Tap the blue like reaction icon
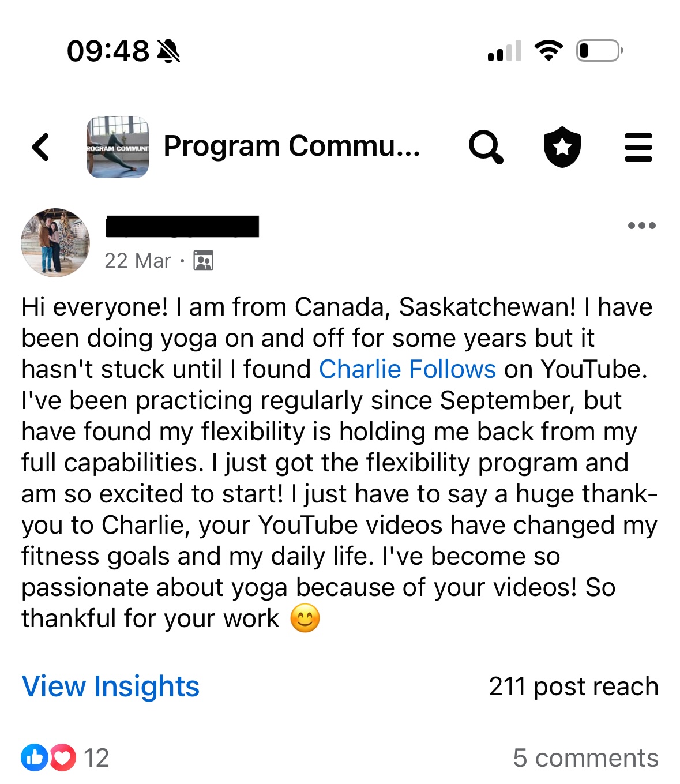 point(35,757)
